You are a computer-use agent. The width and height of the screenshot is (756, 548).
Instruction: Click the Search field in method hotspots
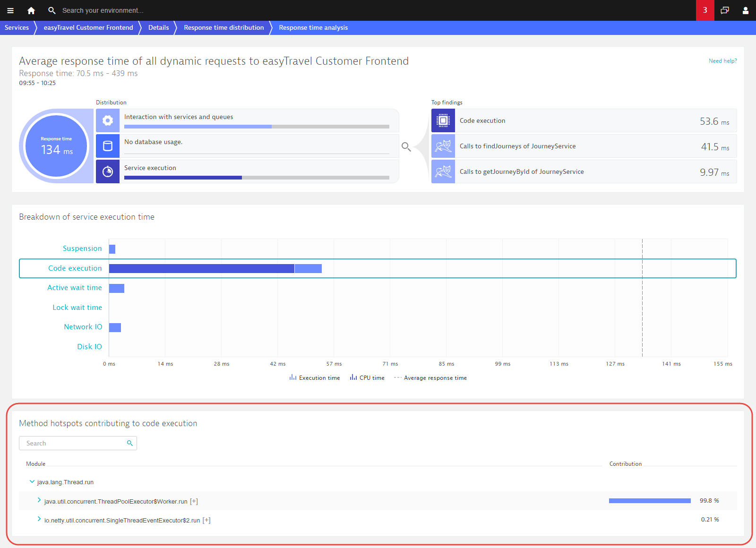pos(78,443)
